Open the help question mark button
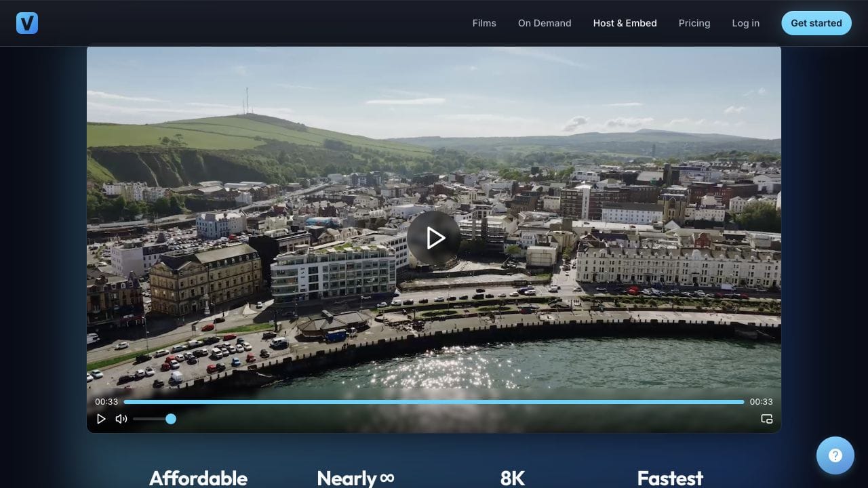 click(x=835, y=455)
